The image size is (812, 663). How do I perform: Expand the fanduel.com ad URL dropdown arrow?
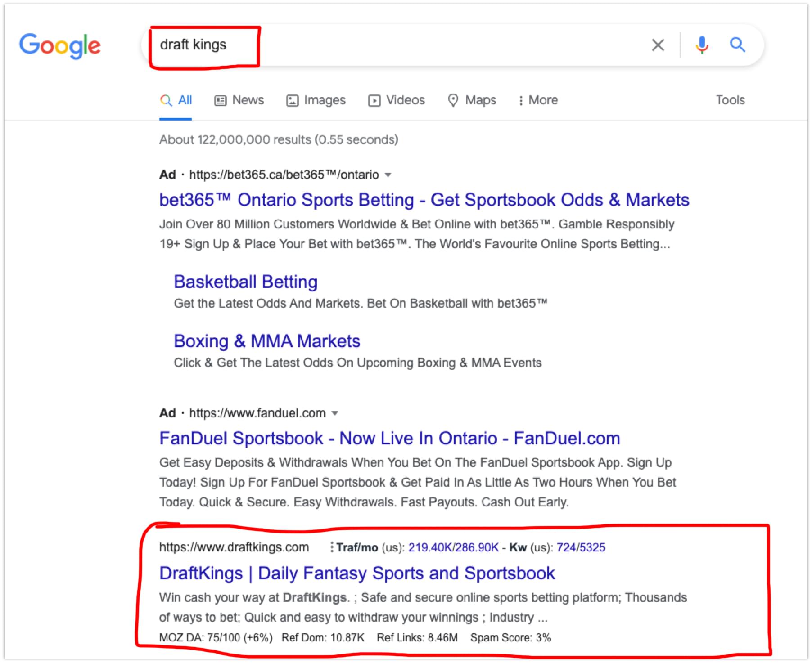point(334,413)
